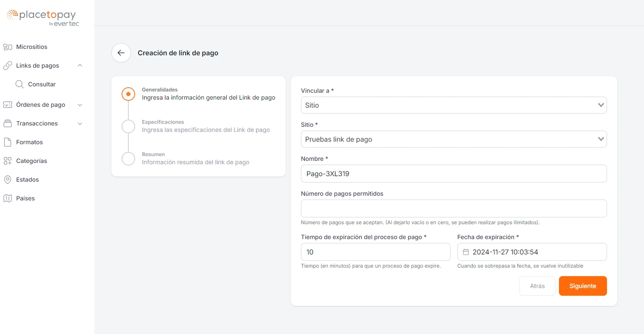Viewport: 644px width, 334px height.
Task: Click the back arrow button
Action: point(121,53)
